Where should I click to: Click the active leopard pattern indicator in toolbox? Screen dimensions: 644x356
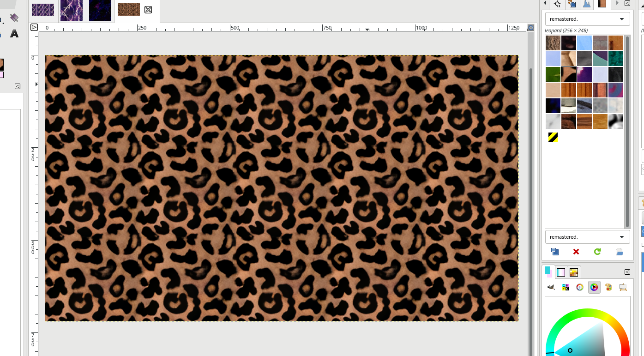point(1,64)
